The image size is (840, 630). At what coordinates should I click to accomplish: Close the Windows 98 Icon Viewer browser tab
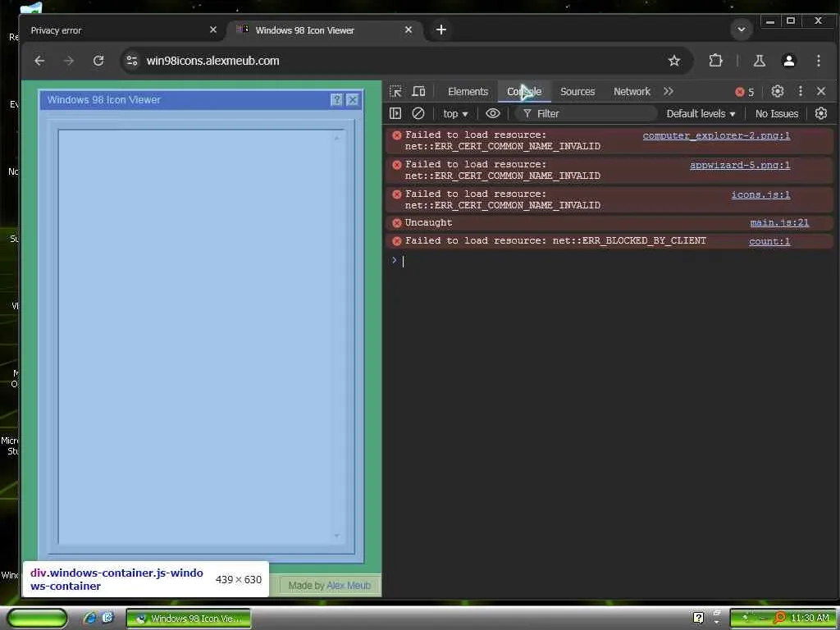point(409,30)
